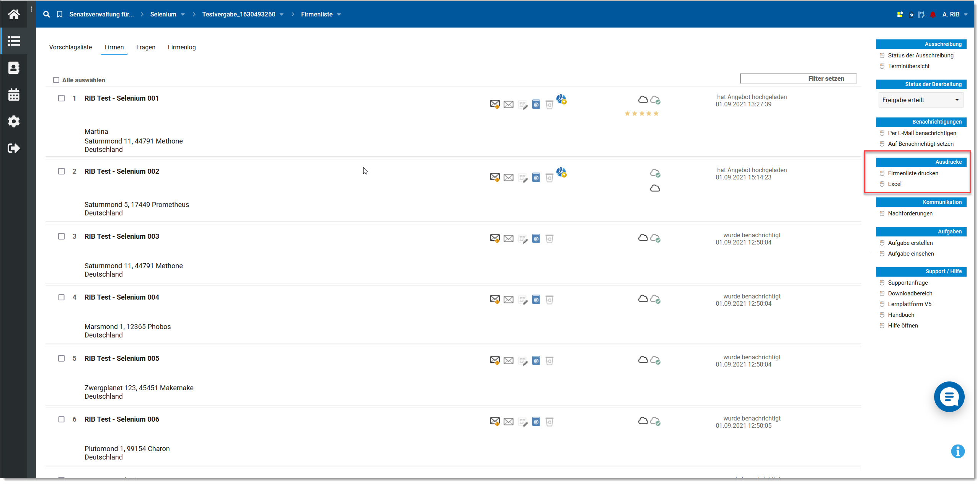Screen dimensions: 980x484
Task: Click the search magnifier in the header
Action: (46, 14)
